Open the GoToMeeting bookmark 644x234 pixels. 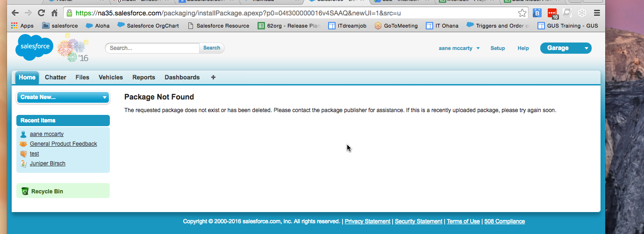396,26
